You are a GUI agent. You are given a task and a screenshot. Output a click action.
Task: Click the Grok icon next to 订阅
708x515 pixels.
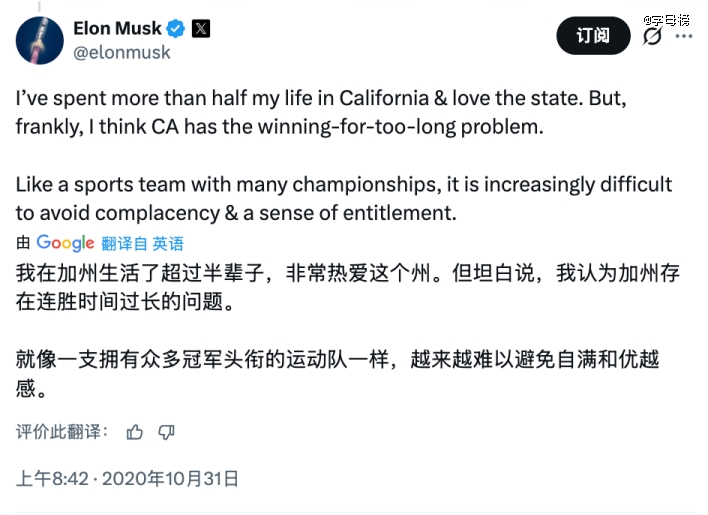(x=652, y=36)
